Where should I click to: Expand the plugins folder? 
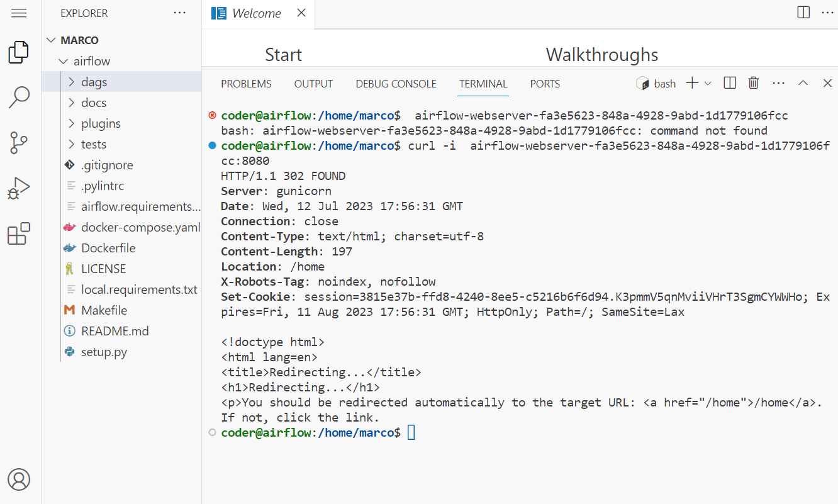(101, 123)
